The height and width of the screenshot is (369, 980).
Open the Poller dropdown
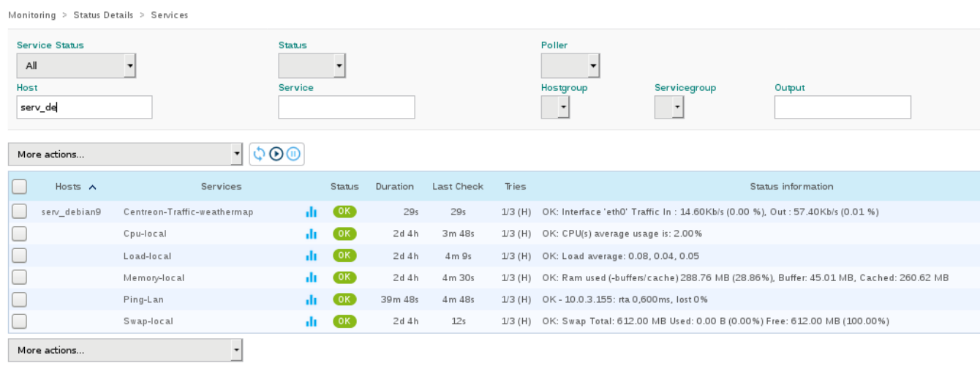[x=570, y=66]
